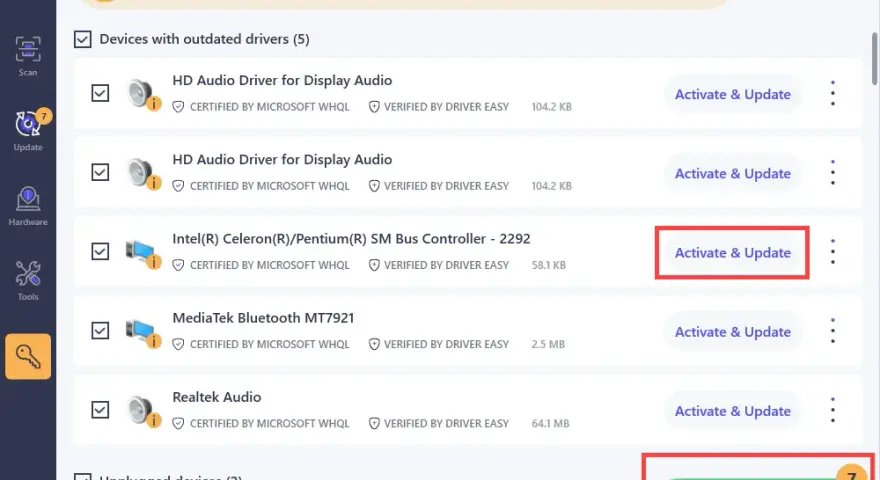
Task: Activate & Update MediaTek Bluetooth MT7921
Action: (732, 332)
